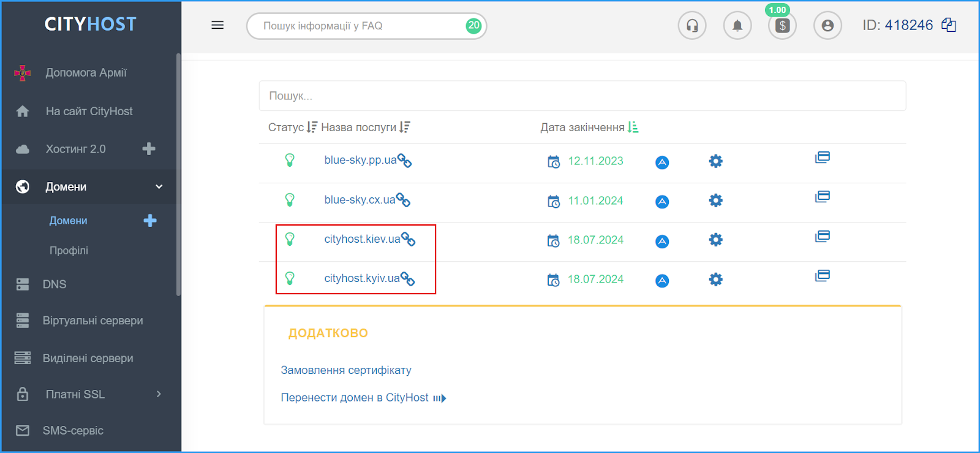Open link icon beside cityhost.kyiv.ua
The width and height of the screenshot is (980, 453).
click(x=407, y=279)
